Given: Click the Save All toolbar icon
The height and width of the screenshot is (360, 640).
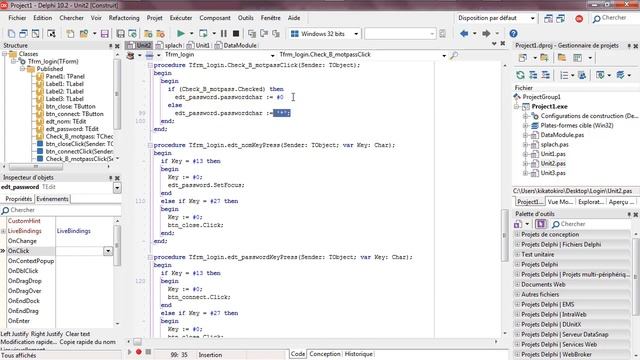Looking at the screenshot, I should pos(120,33).
